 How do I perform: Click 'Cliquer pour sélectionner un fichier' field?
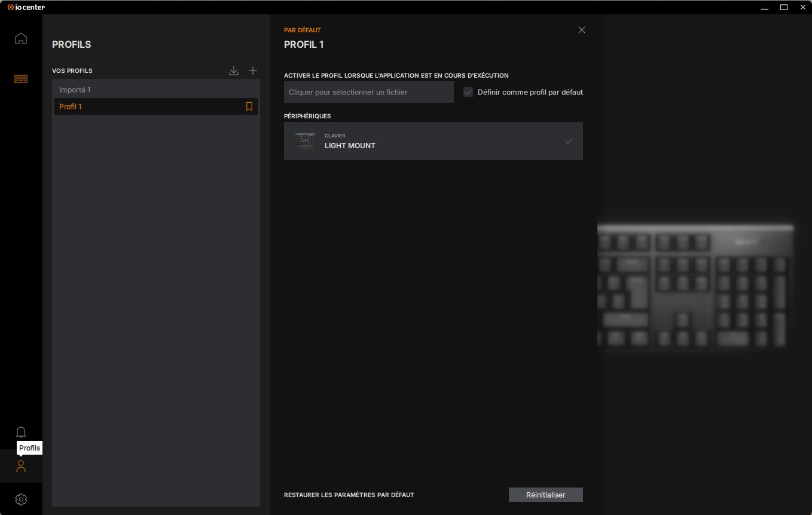tap(368, 92)
